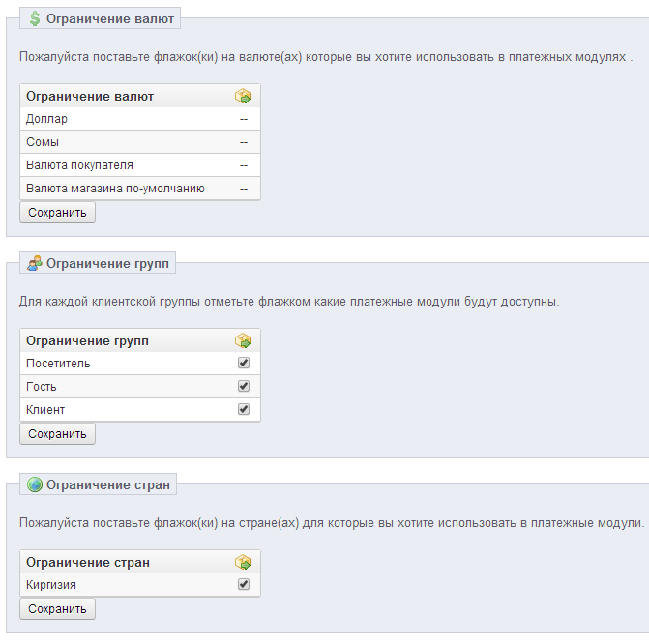Click check-all icon in Ограничение стран table header
The height and width of the screenshot is (644, 649).
click(x=243, y=562)
